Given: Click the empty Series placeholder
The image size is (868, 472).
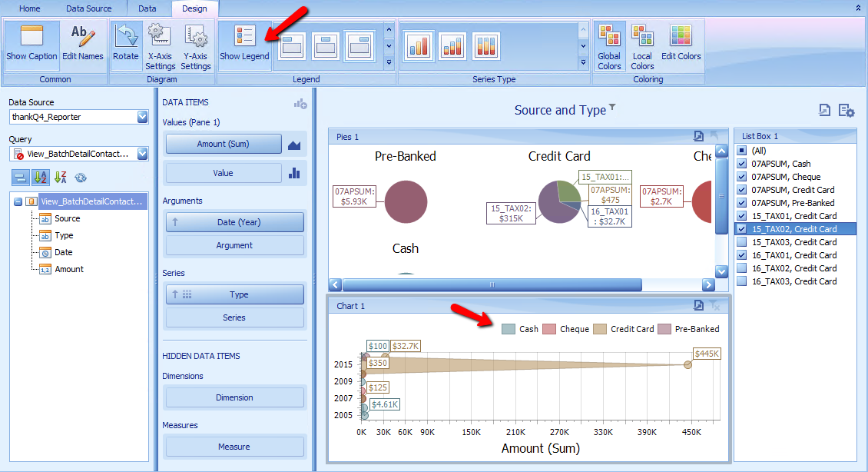Looking at the screenshot, I should pos(235,318).
